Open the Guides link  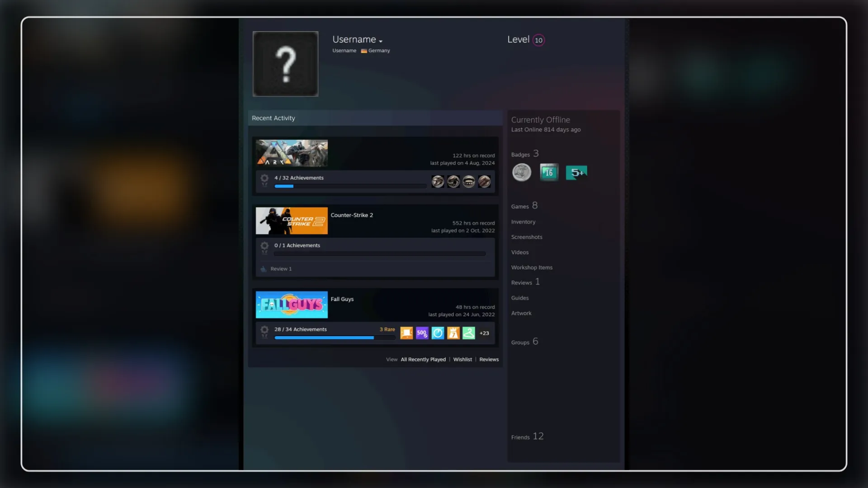[520, 298]
